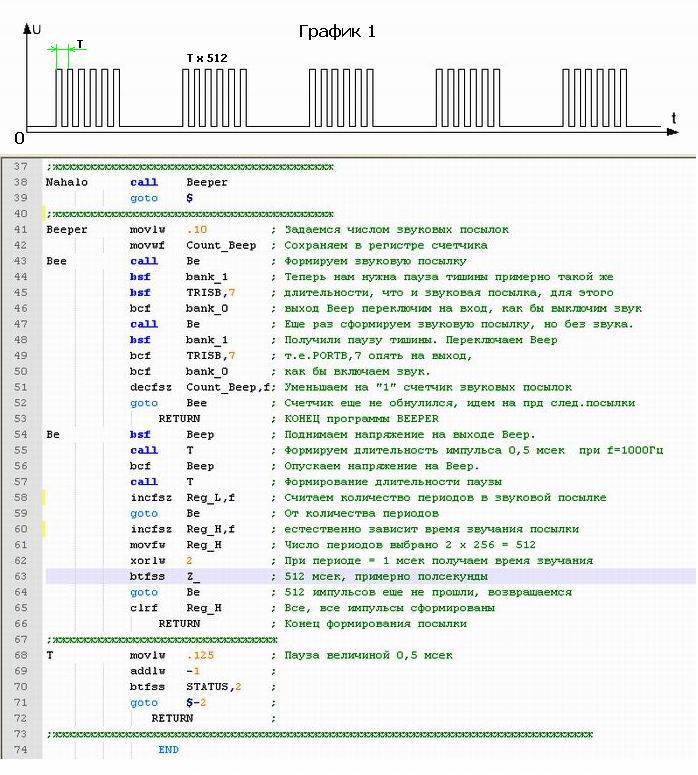Click the "addlw" instruction on line 69
Viewport: 698px width, 775px height.
pyautogui.click(x=147, y=671)
